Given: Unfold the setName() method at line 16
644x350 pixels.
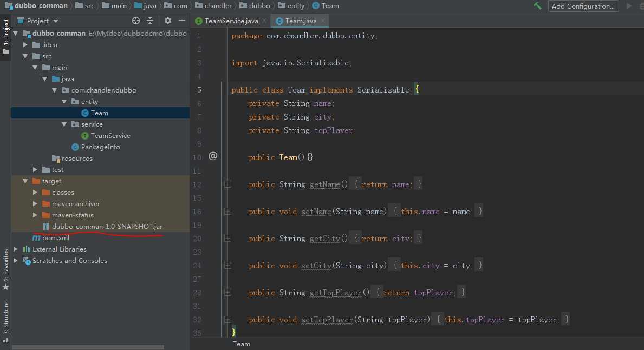Looking at the screenshot, I should click(x=228, y=212).
